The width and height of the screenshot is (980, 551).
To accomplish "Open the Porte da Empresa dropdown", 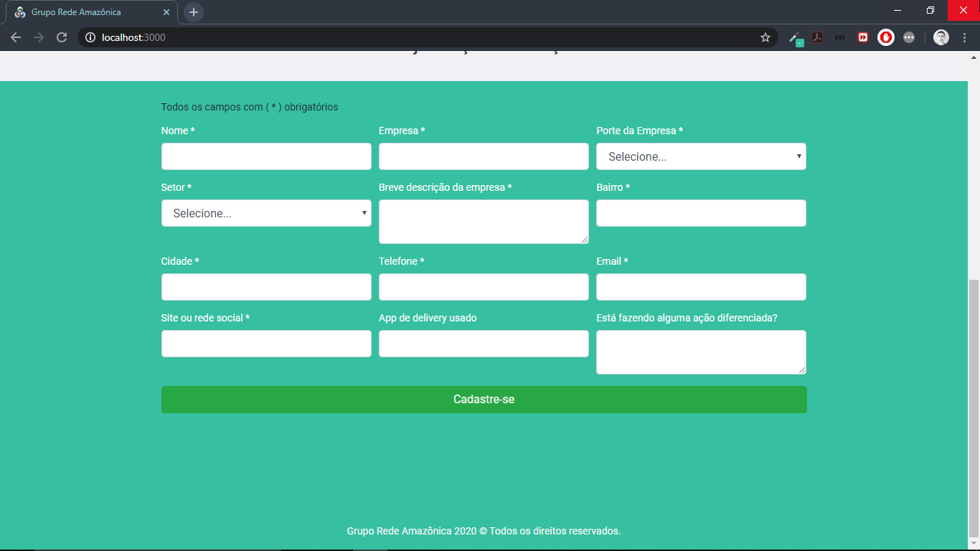I will (701, 156).
